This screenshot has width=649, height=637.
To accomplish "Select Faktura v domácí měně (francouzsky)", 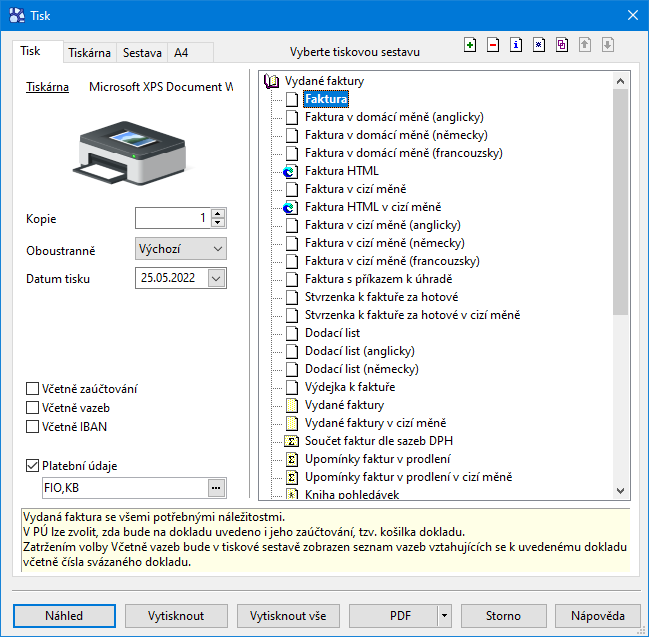I will click(404, 153).
